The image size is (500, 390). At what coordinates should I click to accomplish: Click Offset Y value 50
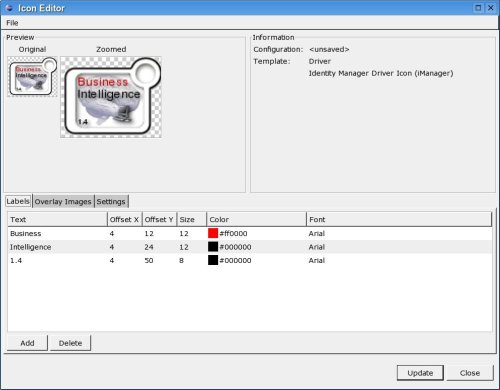(149, 260)
